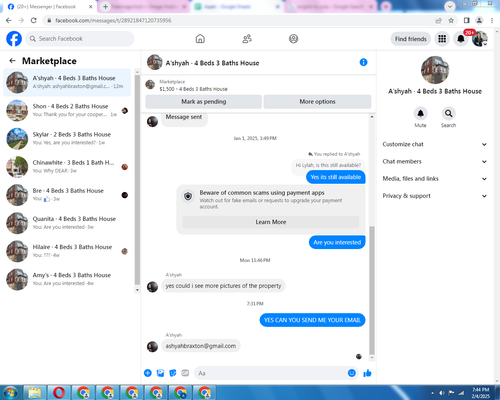Open the account profile picture menu

[x=480, y=39]
